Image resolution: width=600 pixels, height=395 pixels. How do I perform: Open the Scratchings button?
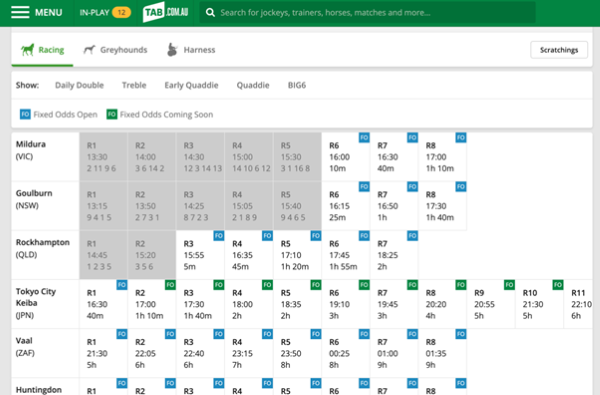(x=559, y=50)
